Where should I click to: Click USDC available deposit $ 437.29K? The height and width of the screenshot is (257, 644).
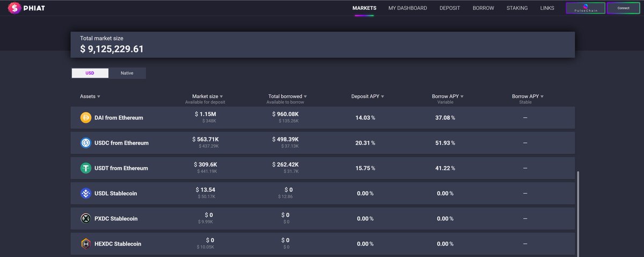click(209, 146)
